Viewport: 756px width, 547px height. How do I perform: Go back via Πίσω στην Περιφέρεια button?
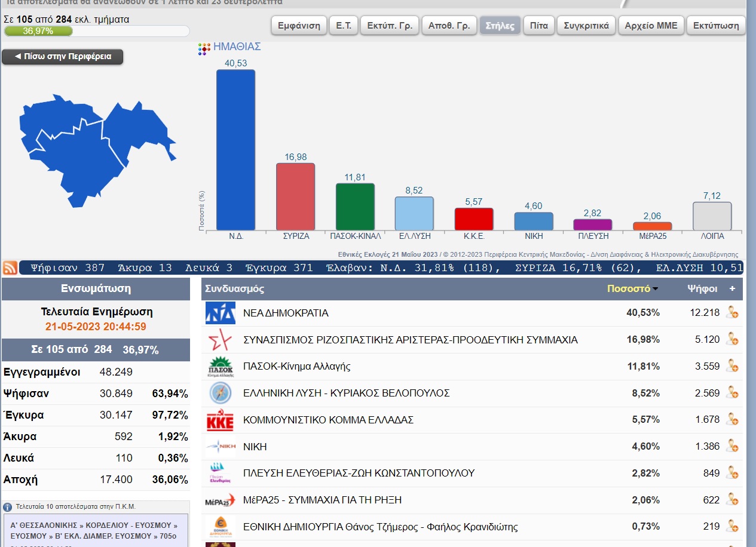point(63,57)
